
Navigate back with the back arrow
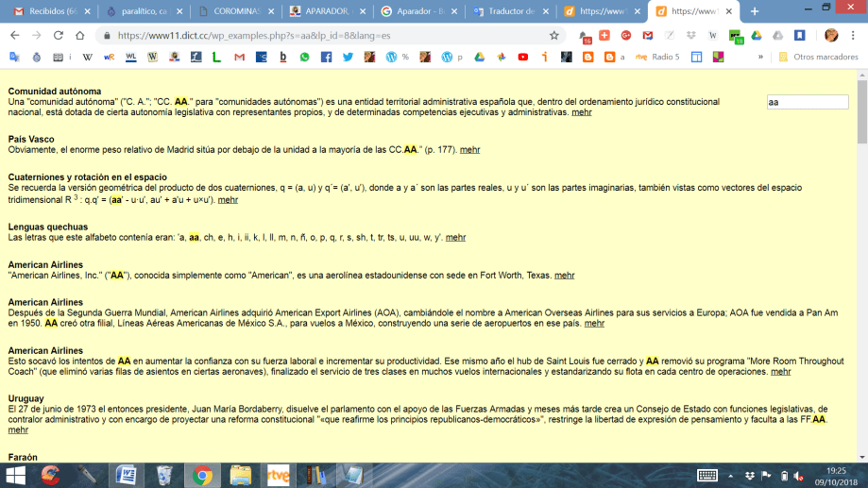click(14, 35)
